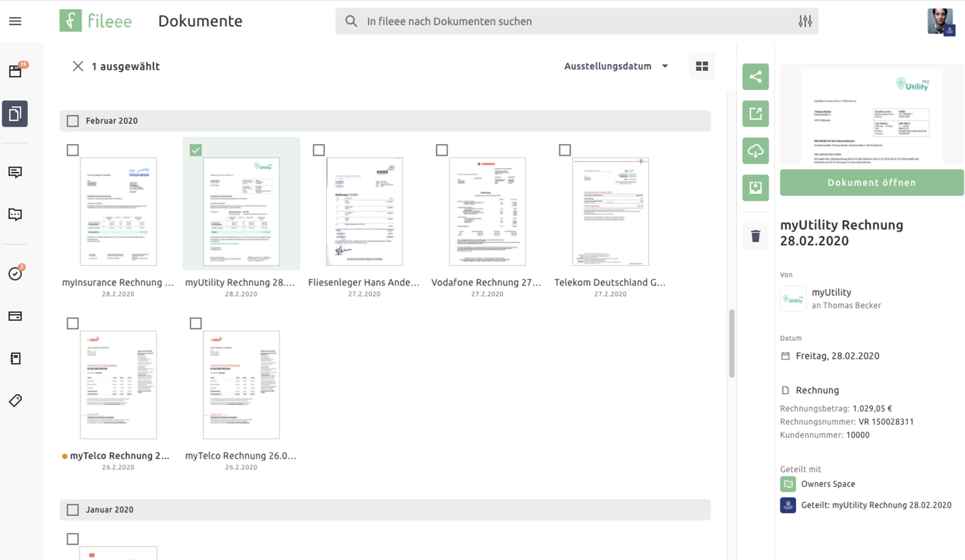Viewport: 965px width, 560px height.
Task: Click Rechnungsbetrag 1.029,05 € value
Action: (x=872, y=408)
